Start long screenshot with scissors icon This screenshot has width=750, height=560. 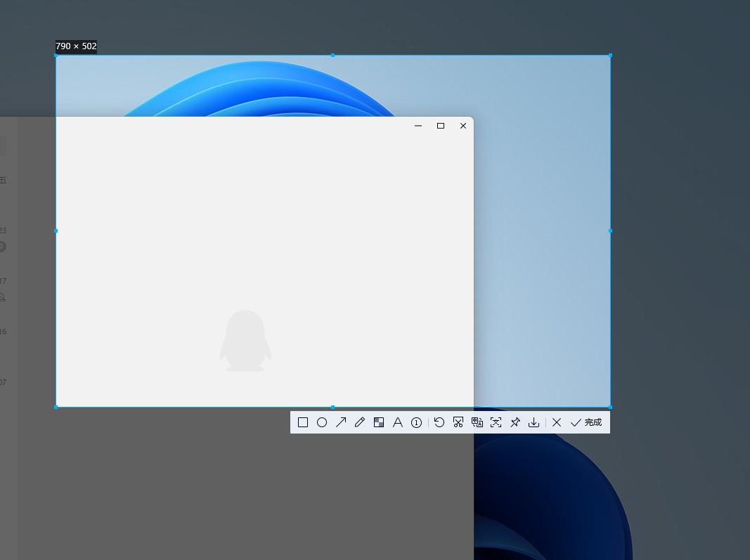point(458,422)
